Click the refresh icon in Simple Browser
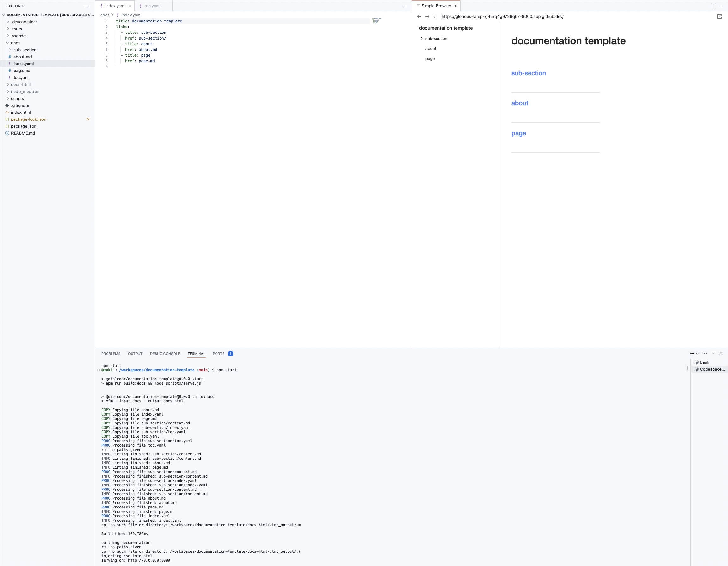The image size is (728, 566). coord(436,16)
